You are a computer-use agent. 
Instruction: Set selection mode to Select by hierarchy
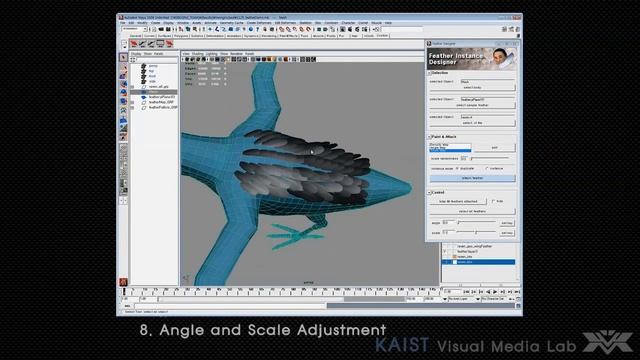pyautogui.click(x=181, y=29)
